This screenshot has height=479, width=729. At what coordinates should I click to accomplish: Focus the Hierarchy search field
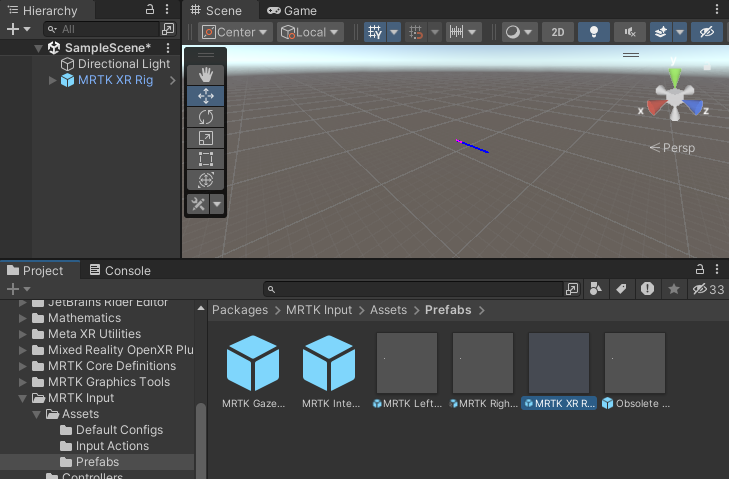click(x=101, y=29)
